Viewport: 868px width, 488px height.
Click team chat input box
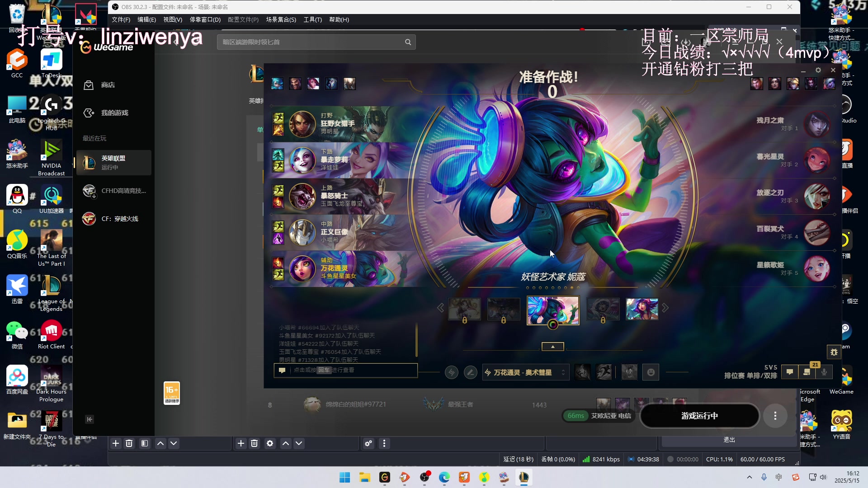[345, 370]
